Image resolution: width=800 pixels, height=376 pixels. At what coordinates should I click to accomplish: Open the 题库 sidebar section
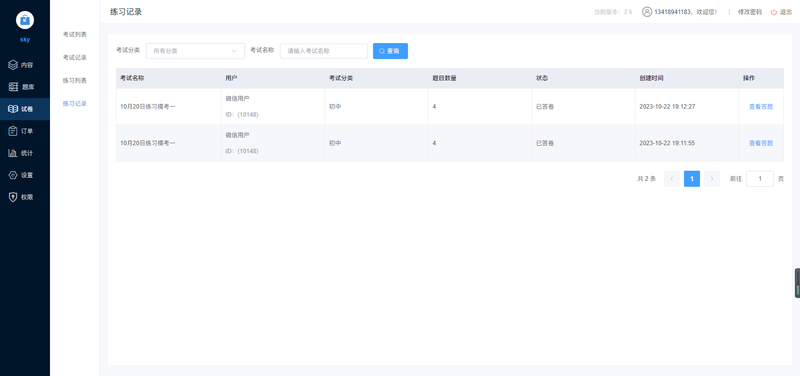25,87
